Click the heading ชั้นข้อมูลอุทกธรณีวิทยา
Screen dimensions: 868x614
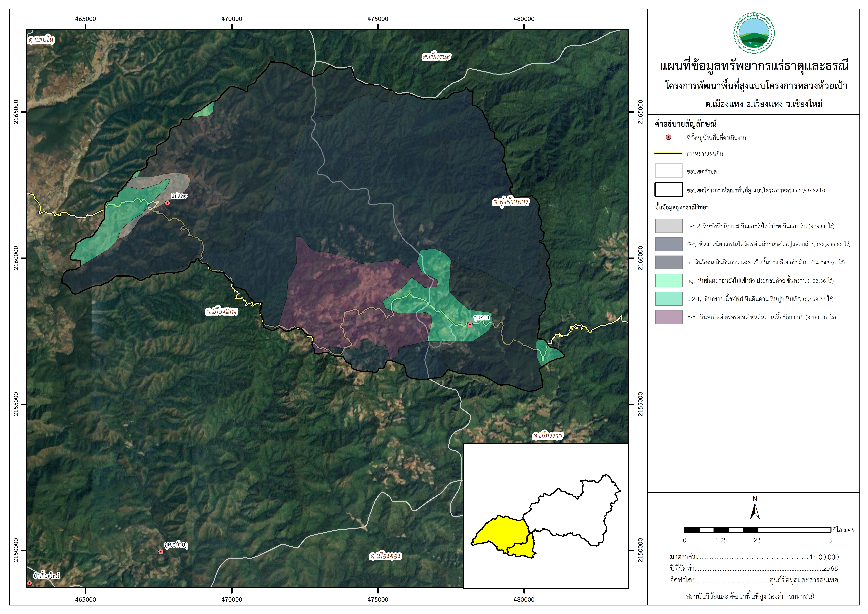pos(682,208)
